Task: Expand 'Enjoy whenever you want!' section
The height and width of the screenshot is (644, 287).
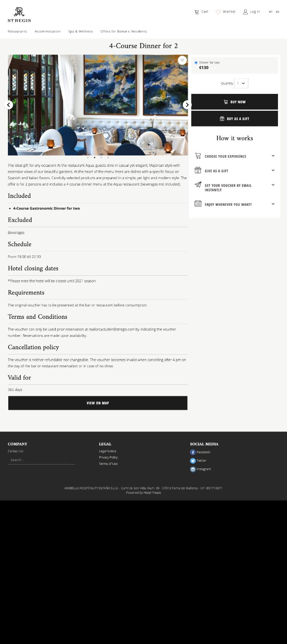Action: [273, 204]
